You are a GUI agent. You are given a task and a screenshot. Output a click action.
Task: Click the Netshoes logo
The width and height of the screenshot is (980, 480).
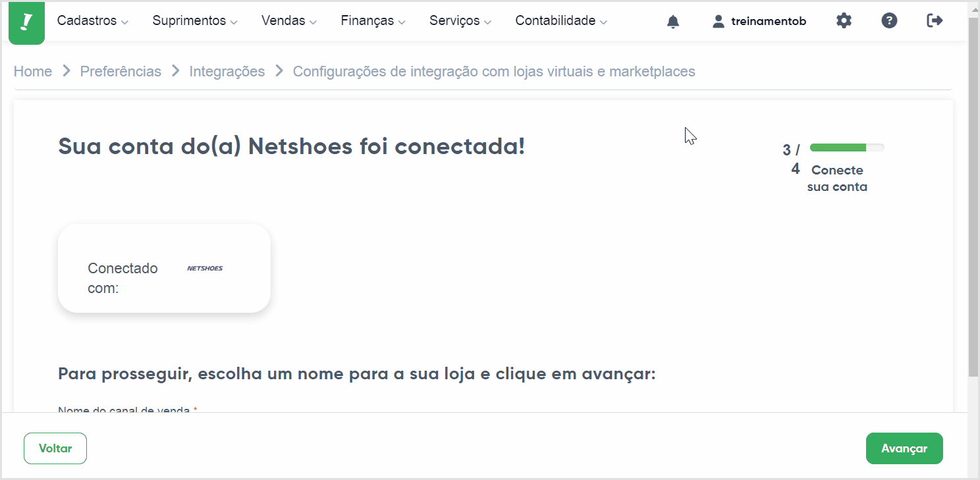click(x=205, y=269)
